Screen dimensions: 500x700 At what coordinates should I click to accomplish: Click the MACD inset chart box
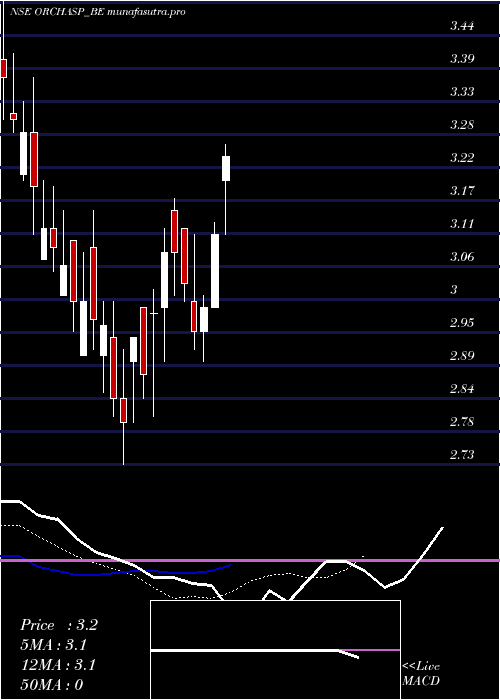coord(275,650)
